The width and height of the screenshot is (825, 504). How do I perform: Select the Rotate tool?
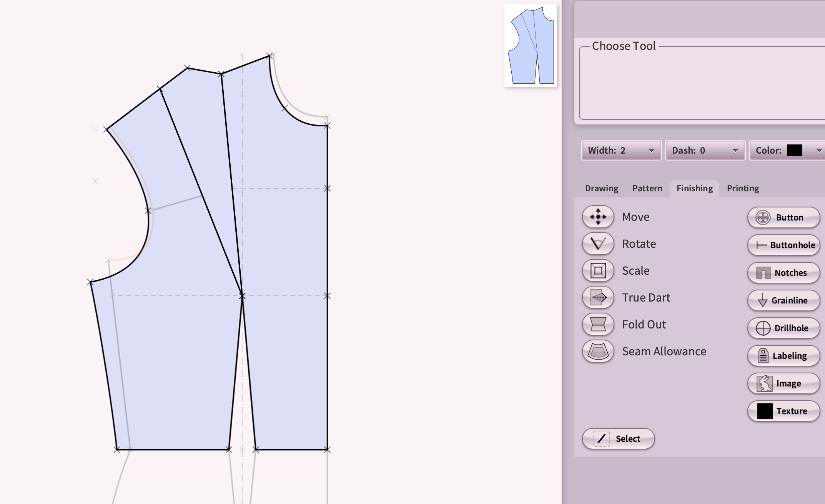599,243
